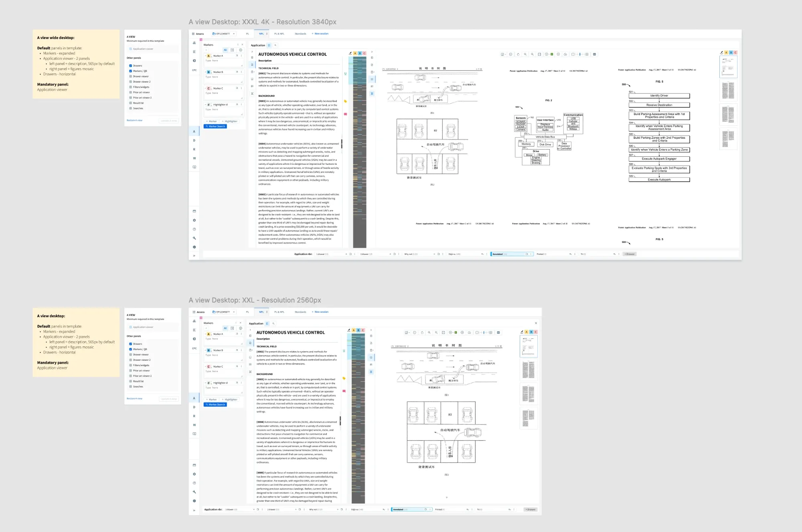Click the 'All' marker filter in the 4K frame
This screenshot has height=532, width=802.
pos(225,50)
